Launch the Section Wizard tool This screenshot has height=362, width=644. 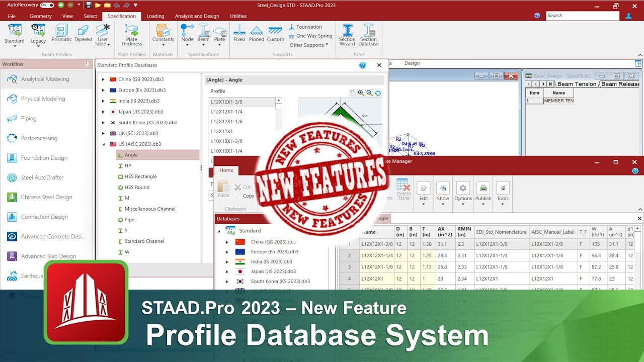[347, 35]
